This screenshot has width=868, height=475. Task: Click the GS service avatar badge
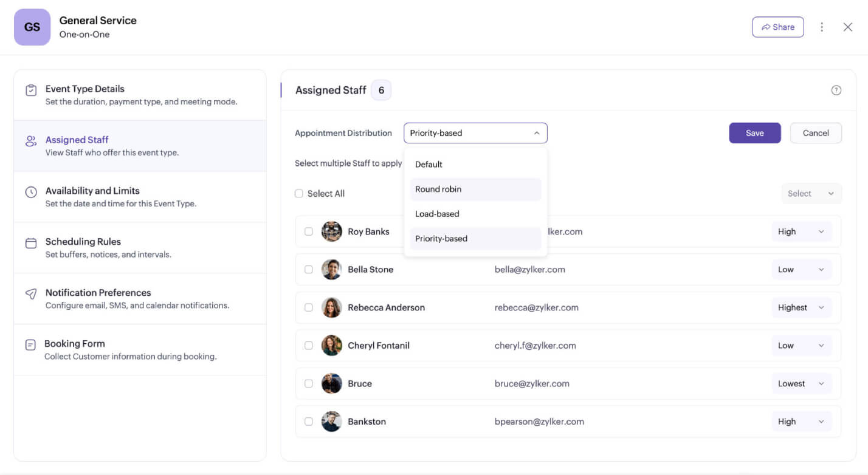click(32, 27)
